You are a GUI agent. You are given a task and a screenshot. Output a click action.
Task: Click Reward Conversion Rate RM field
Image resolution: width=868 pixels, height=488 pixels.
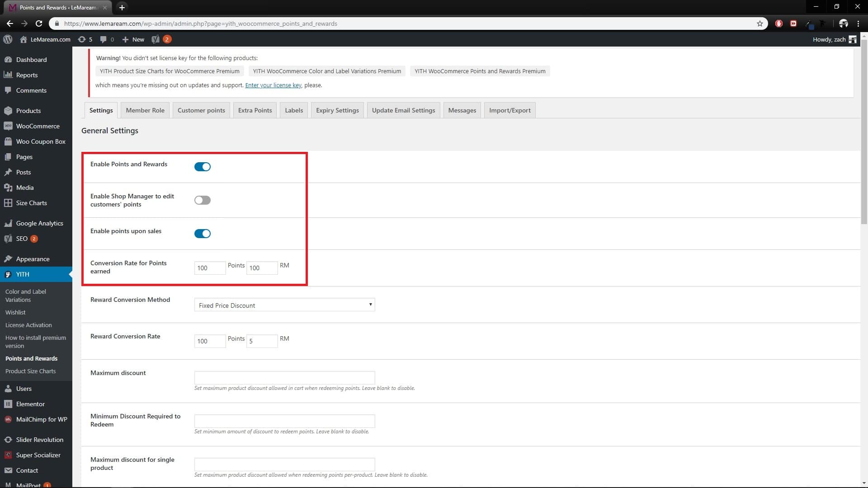point(262,341)
